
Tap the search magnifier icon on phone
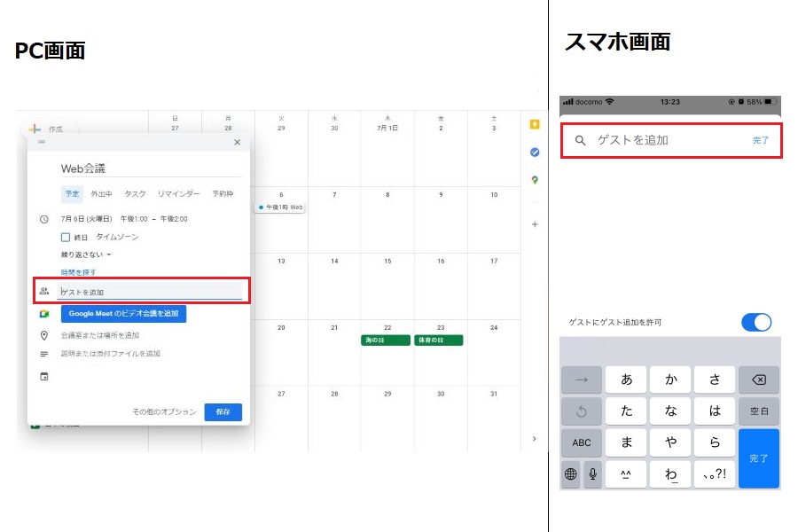[581, 140]
